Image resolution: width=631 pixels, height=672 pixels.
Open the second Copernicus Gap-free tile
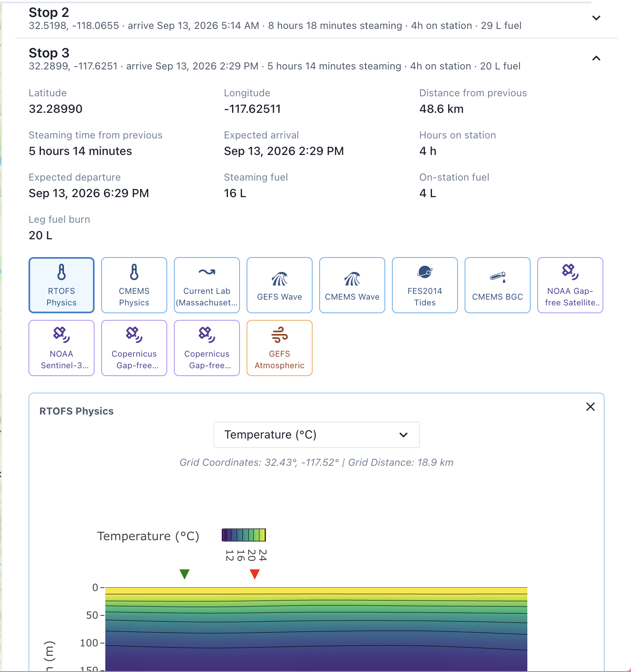coord(207,348)
